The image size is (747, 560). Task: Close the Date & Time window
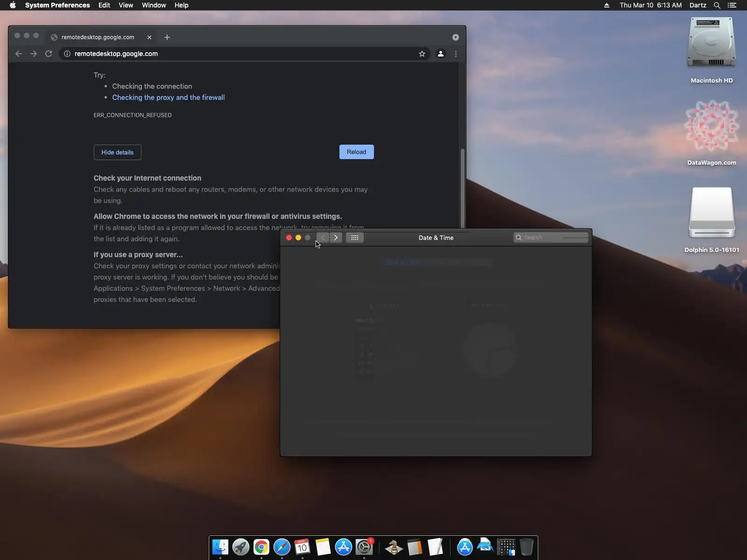[x=289, y=238]
